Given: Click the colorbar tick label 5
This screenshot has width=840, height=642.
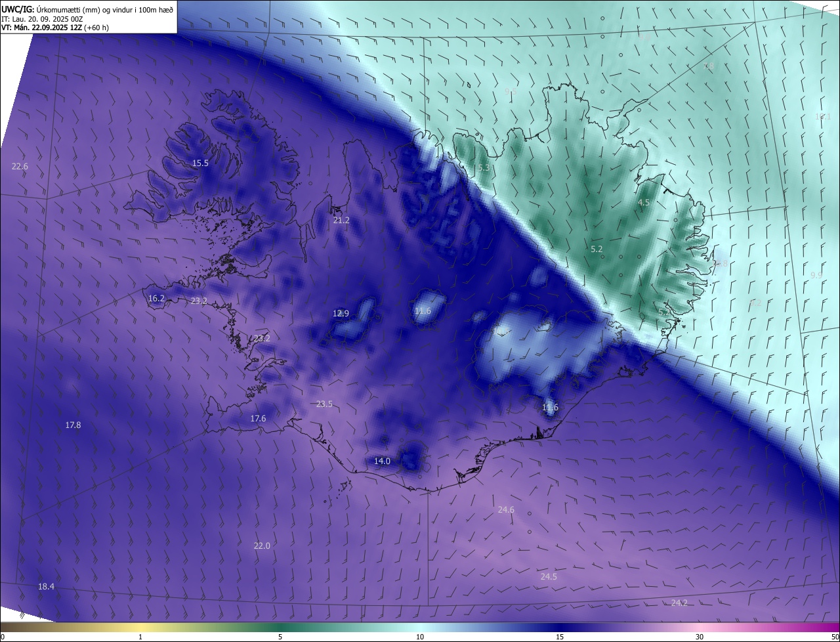Looking at the screenshot, I should click(280, 637).
